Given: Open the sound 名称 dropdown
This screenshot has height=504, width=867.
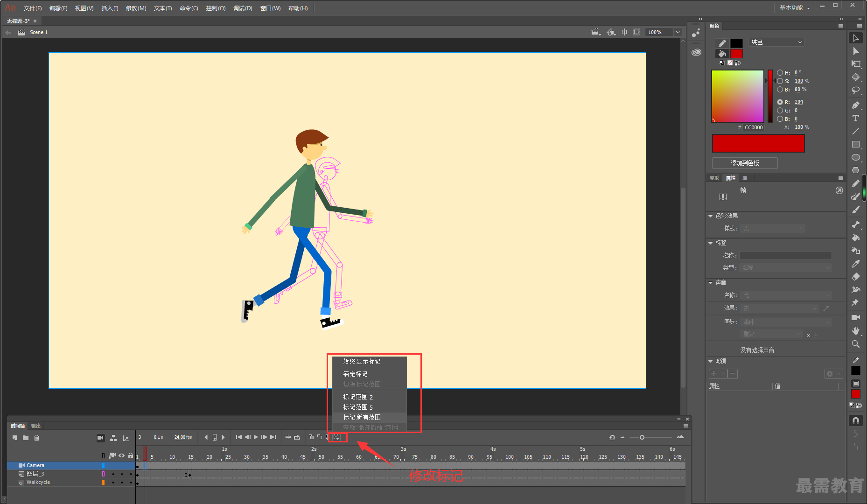Looking at the screenshot, I should 786,295.
